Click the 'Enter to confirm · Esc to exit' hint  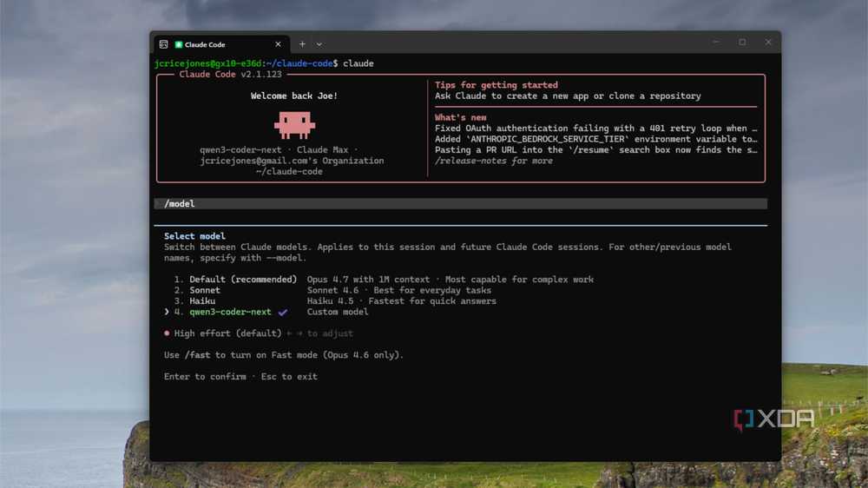[x=240, y=377]
